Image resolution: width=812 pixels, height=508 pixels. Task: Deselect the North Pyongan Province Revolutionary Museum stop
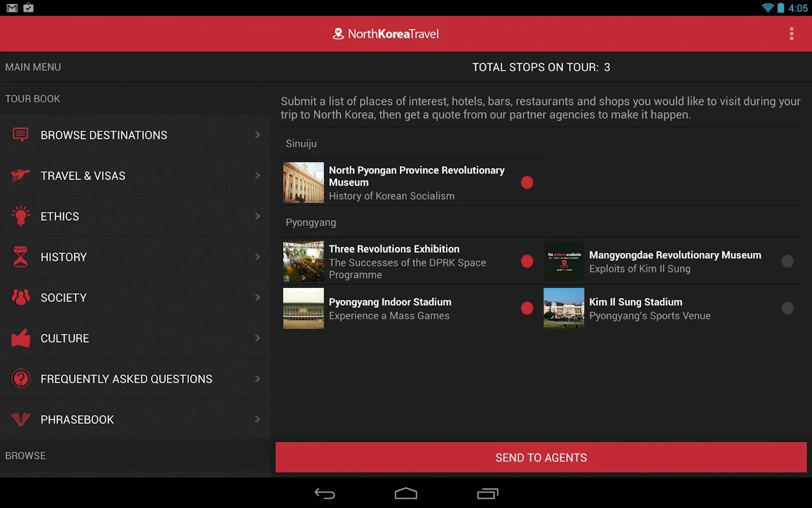pos(527,182)
